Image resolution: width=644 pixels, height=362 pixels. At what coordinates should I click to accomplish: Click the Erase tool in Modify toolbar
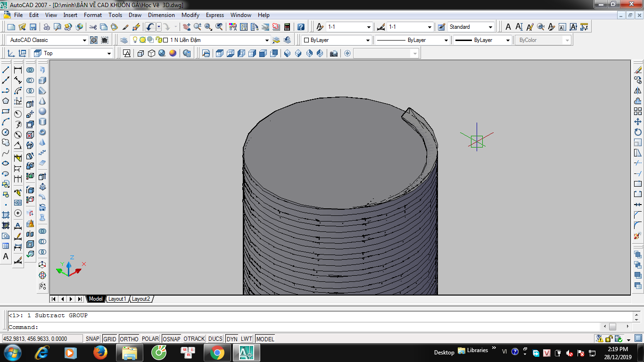pos(638,70)
